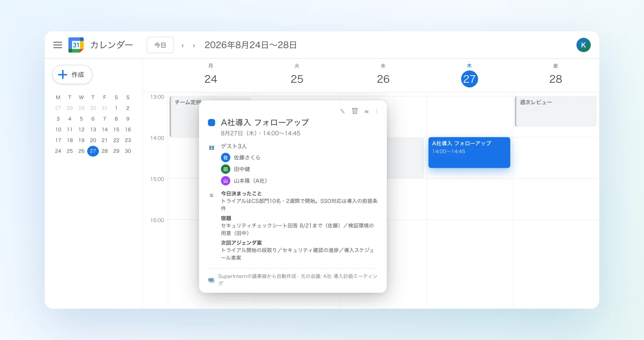The height and width of the screenshot is (340, 644).
Task: Click the 次回アジェンダ案 heading
Action: [241, 243]
